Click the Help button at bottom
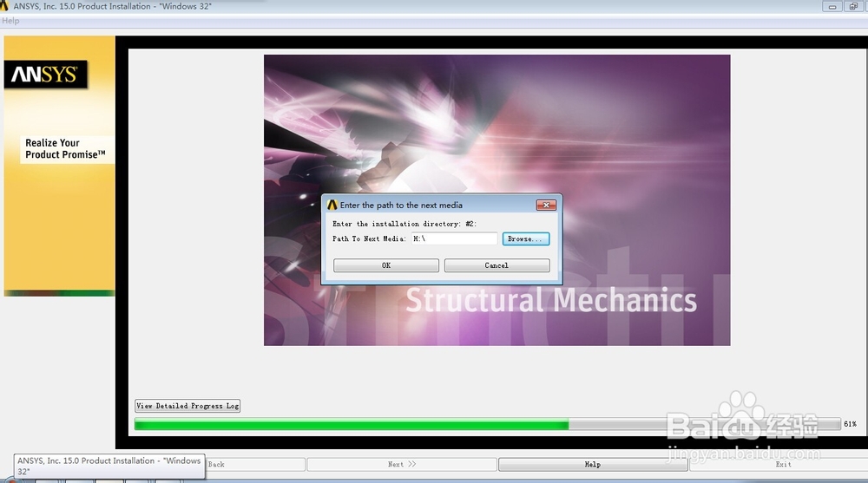Viewport: 868px width, 483px height. [x=593, y=464]
